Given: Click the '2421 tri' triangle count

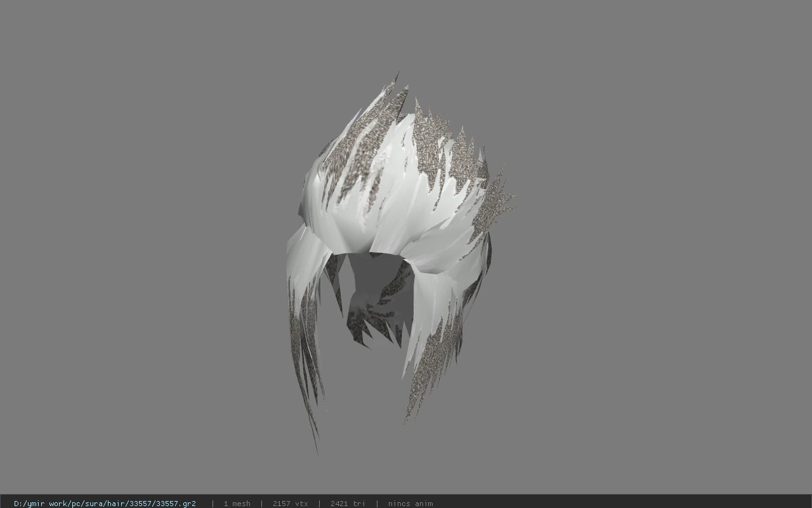Looking at the screenshot, I should point(348,504).
